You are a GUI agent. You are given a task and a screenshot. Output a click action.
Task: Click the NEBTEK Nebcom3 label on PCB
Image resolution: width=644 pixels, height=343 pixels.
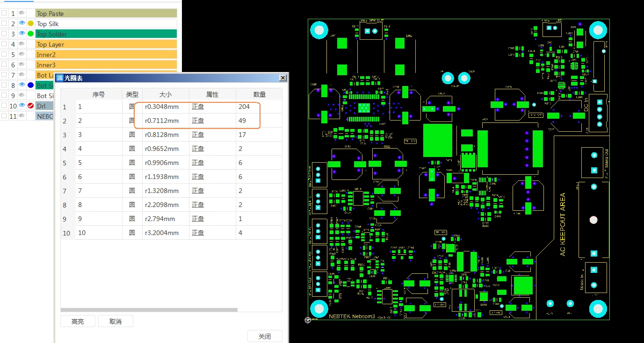pos(352,316)
